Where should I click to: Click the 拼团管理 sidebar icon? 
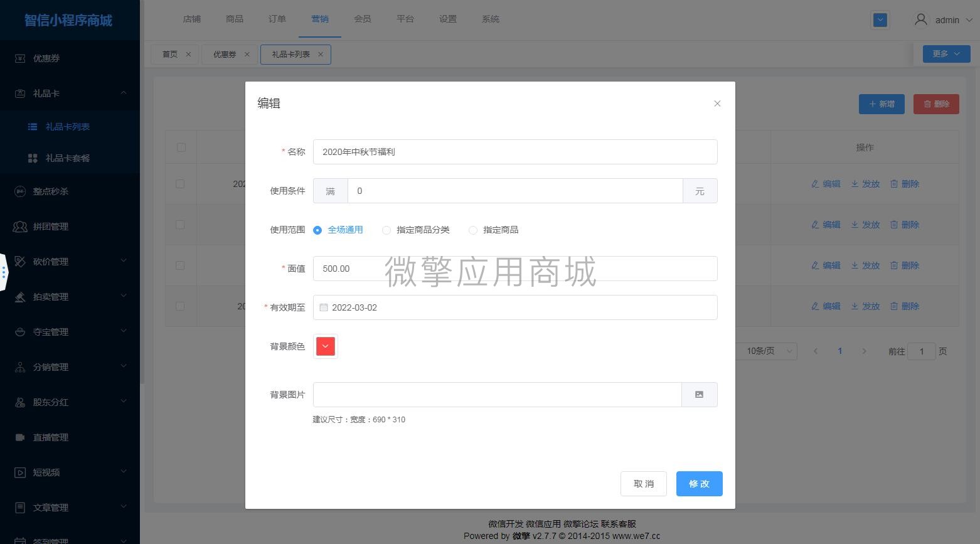[x=20, y=227]
